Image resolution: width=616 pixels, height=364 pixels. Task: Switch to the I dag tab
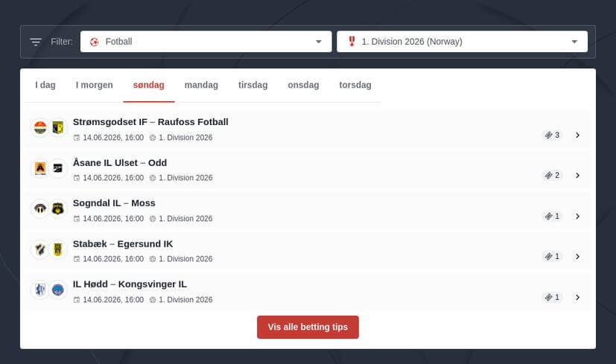point(45,85)
